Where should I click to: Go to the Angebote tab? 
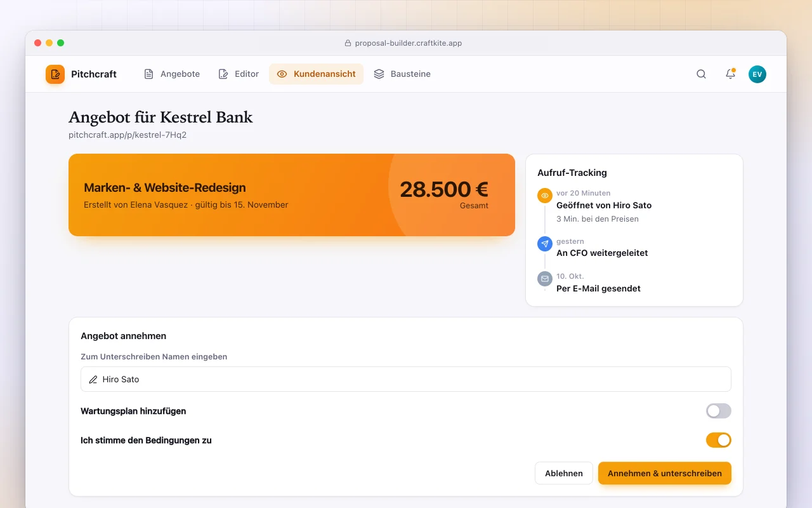click(x=172, y=74)
